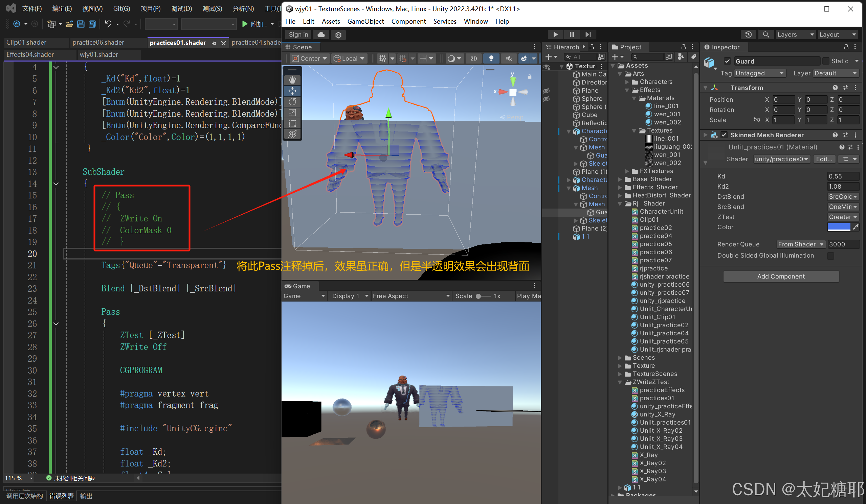Switch to practice06.shader tab
This screenshot has width=866, height=504.
(98, 42)
